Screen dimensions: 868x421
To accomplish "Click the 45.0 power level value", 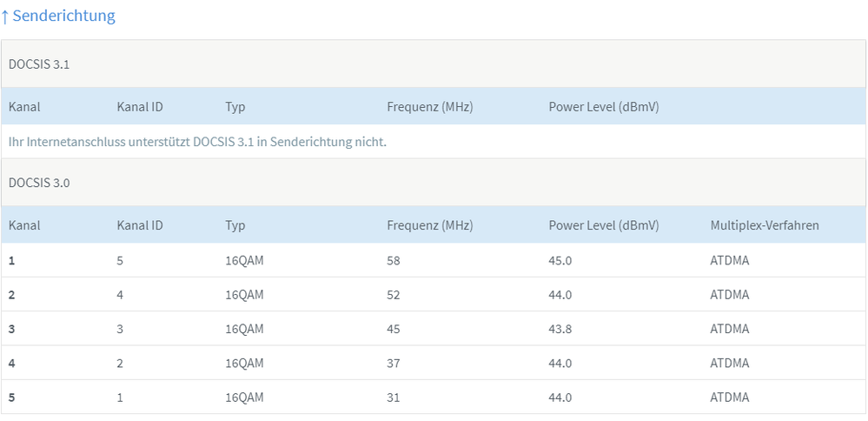I will pos(560,260).
